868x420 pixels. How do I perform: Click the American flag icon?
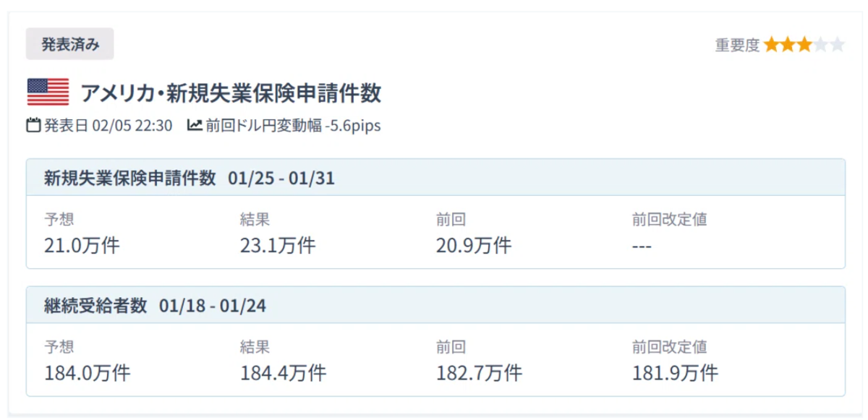coord(48,93)
